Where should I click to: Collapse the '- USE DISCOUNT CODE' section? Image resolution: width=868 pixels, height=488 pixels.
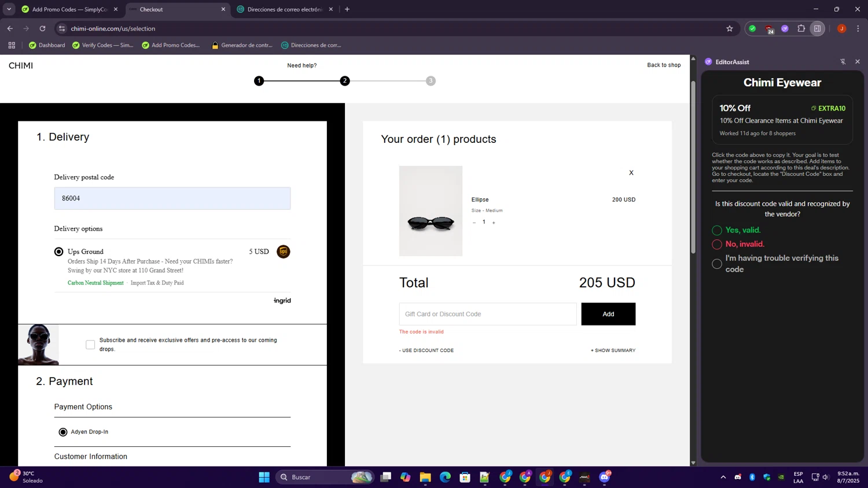tap(426, 350)
